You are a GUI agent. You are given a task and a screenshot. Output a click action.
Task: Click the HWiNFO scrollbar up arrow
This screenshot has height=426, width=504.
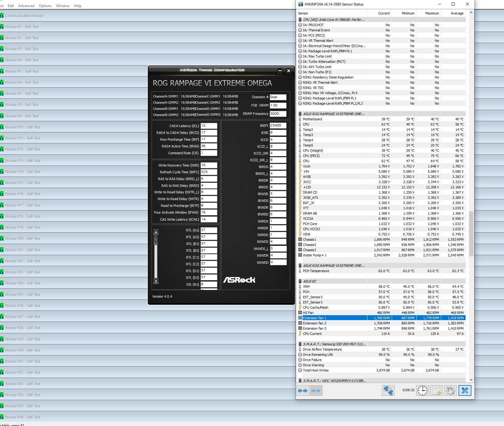(471, 13)
